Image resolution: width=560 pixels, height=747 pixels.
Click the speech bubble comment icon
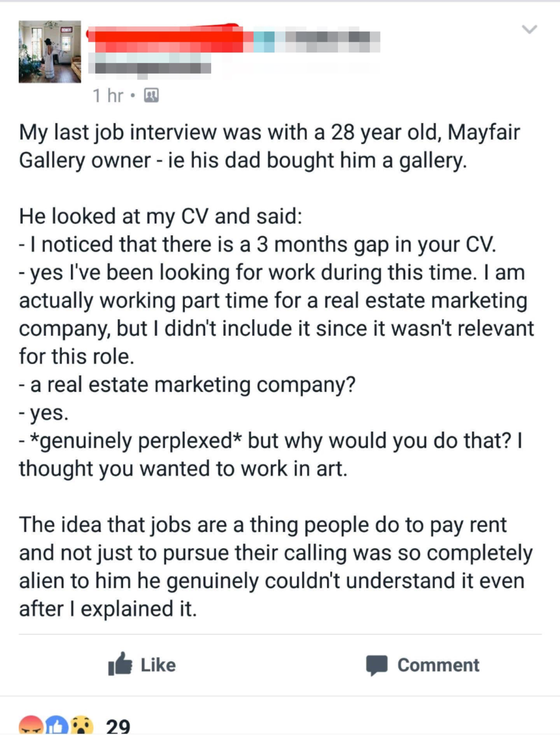[x=377, y=665]
